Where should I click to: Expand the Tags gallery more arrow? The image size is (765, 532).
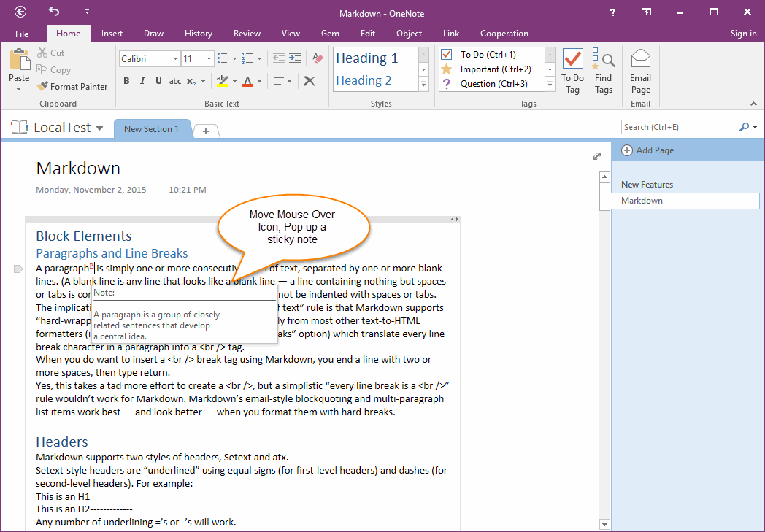click(550, 85)
